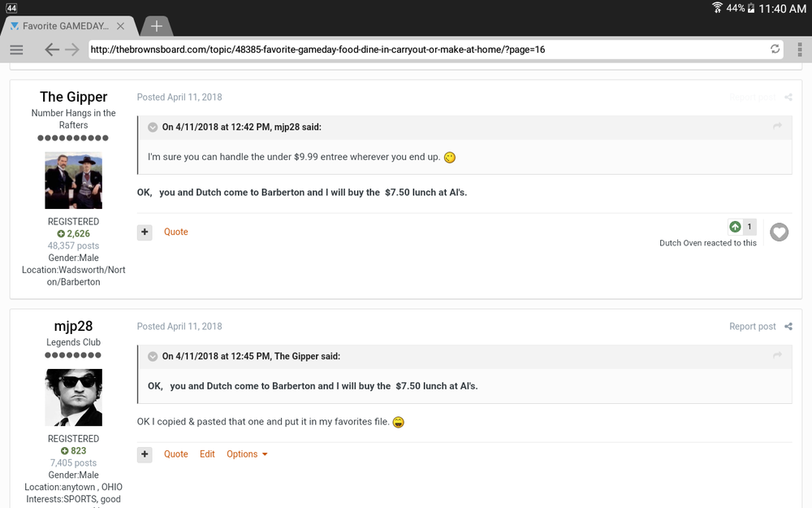Open the notification badge showing 44
This screenshot has width=812, height=508.
click(x=11, y=8)
